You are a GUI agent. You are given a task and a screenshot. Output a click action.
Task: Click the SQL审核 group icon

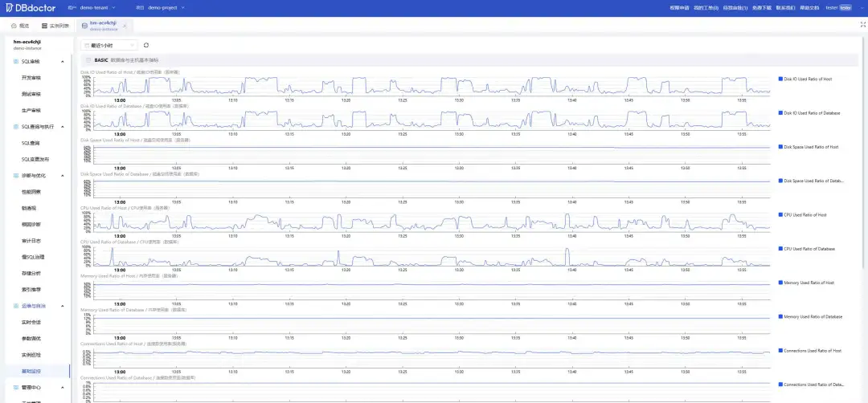tap(15, 61)
